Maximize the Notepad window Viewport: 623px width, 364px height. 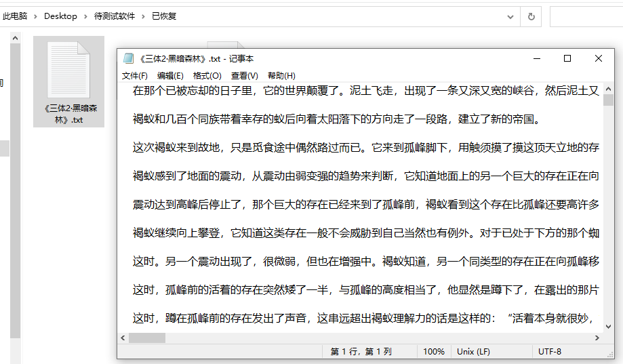[x=567, y=58]
